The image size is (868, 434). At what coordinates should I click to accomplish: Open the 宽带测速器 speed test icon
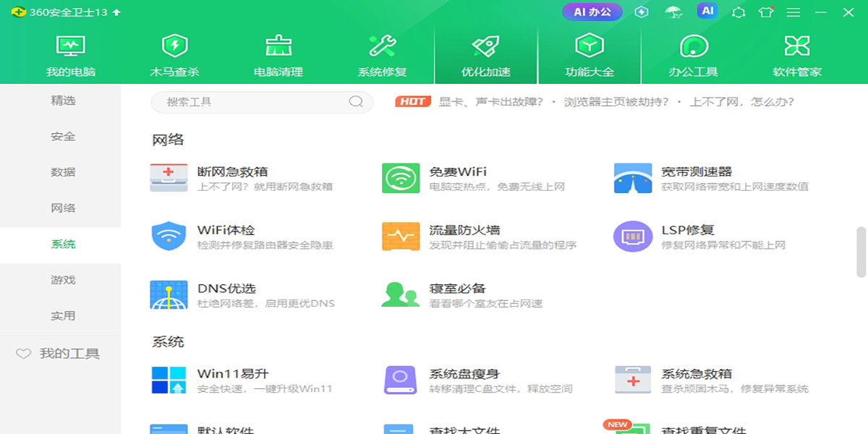(633, 178)
